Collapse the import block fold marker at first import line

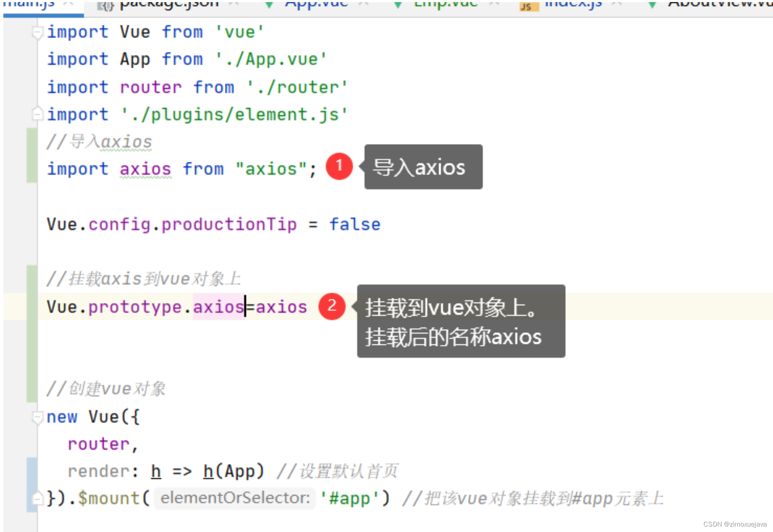tap(38, 33)
